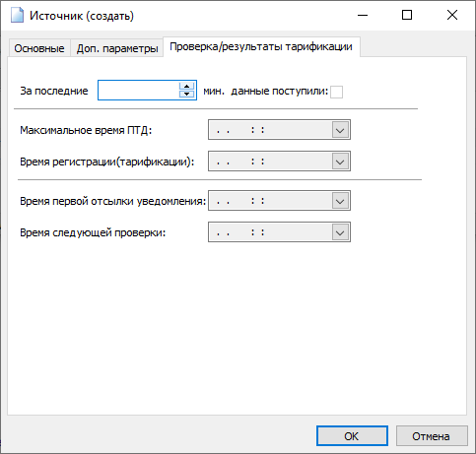Open 'Время первой отсылки уведомления' dropdown arrow

click(x=340, y=201)
